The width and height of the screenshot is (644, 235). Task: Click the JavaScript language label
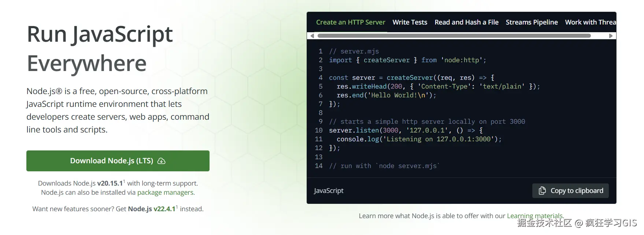coord(329,191)
